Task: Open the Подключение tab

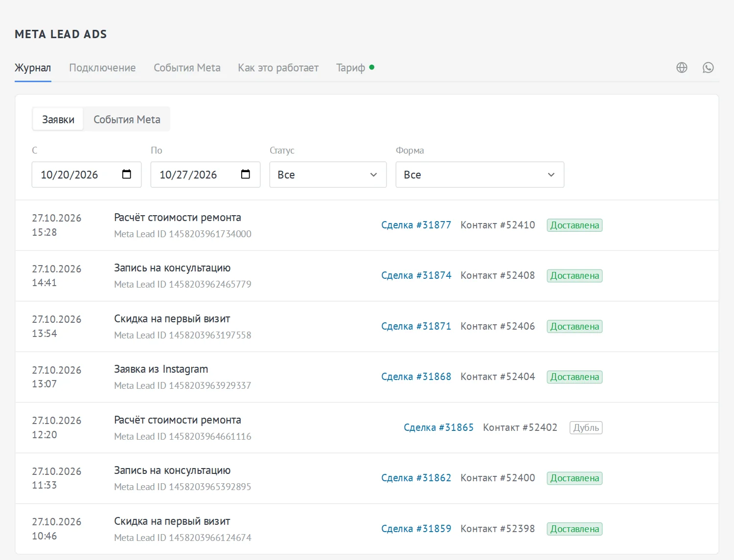Action: [102, 68]
